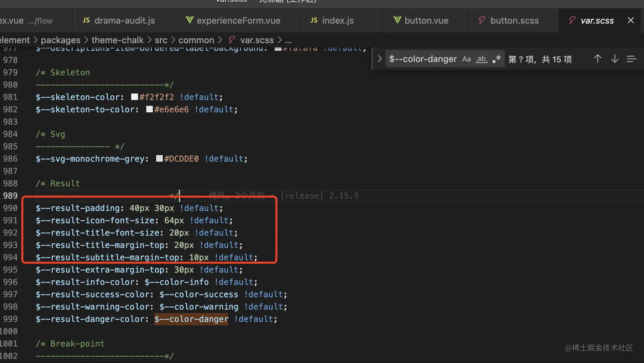Screen dimensions: 644x363
Task: Open the var.scss breadcrumb segment
Action: [257, 40]
